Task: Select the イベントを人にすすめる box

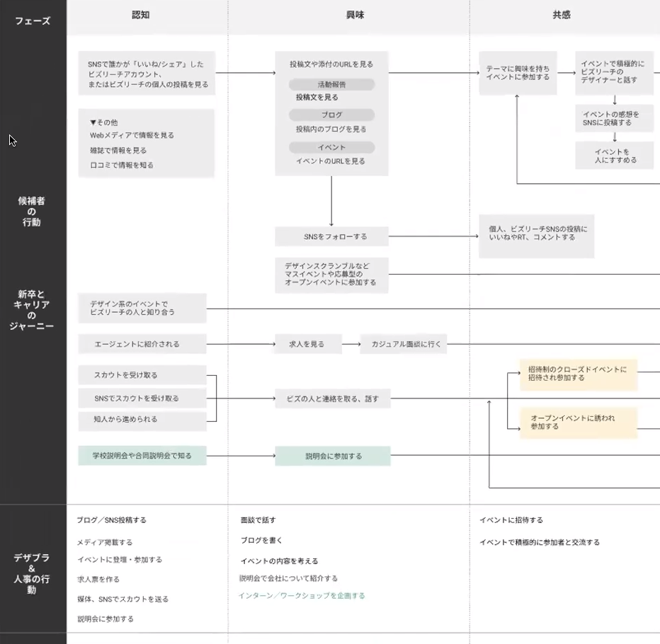Action: tap(615, 156)
